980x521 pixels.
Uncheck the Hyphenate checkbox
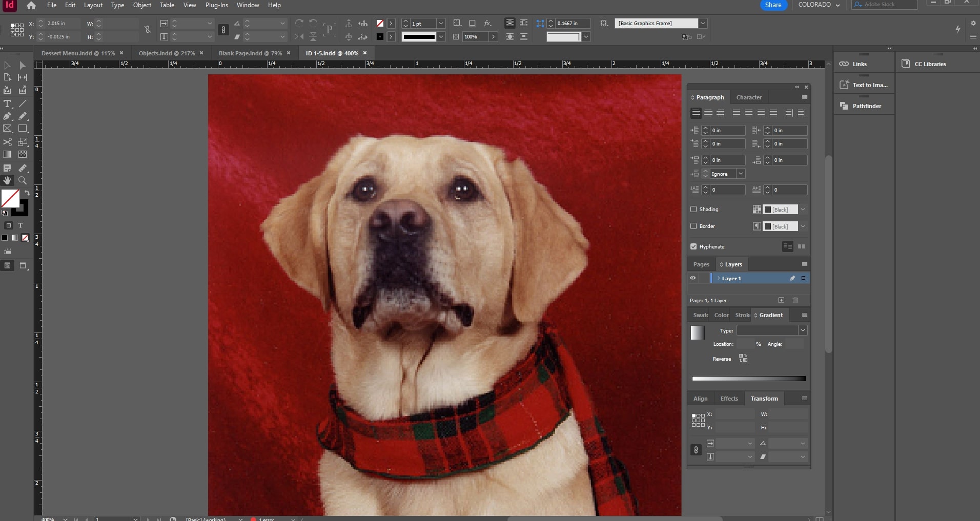693,246
